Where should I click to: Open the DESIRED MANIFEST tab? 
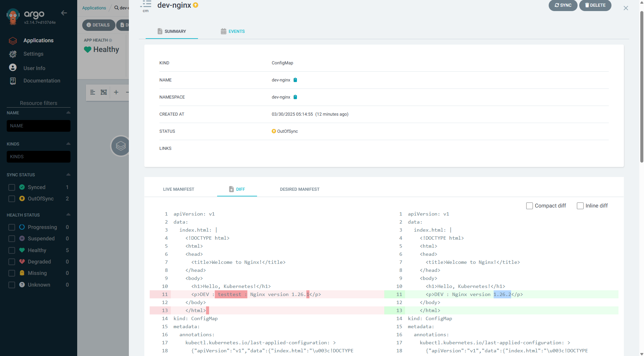pyautogui.click(x=300, y=189)
